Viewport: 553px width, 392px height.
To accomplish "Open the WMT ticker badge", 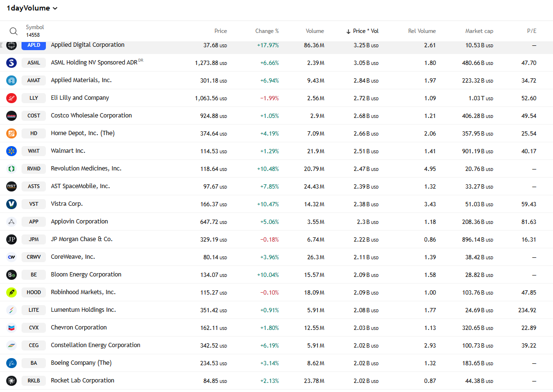I will tap(34, 151).
